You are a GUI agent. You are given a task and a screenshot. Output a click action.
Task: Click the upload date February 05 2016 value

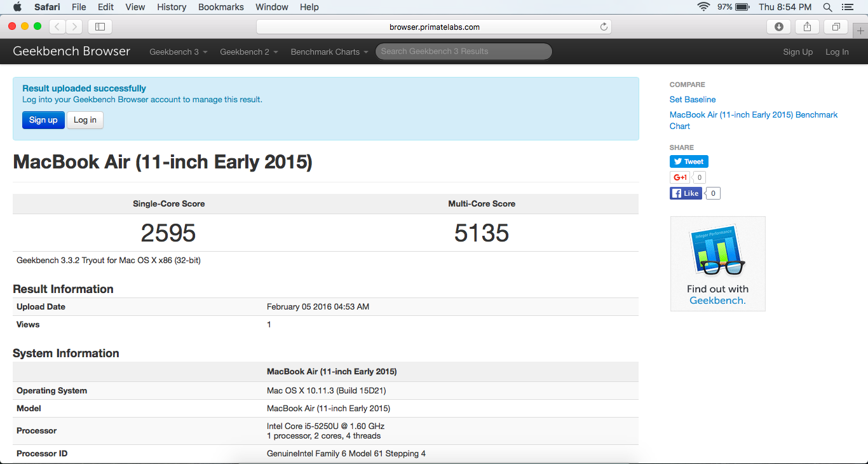point(318,306)
